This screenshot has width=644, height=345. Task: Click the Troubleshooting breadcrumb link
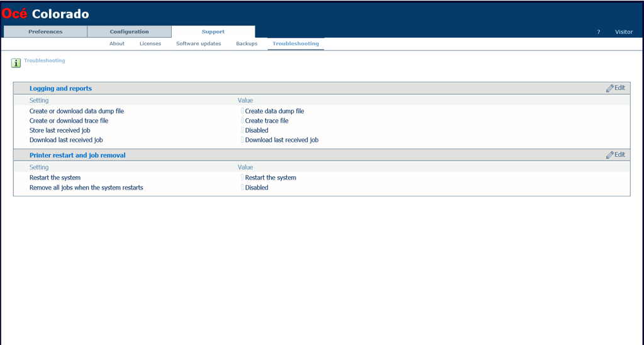coord(45,60)
